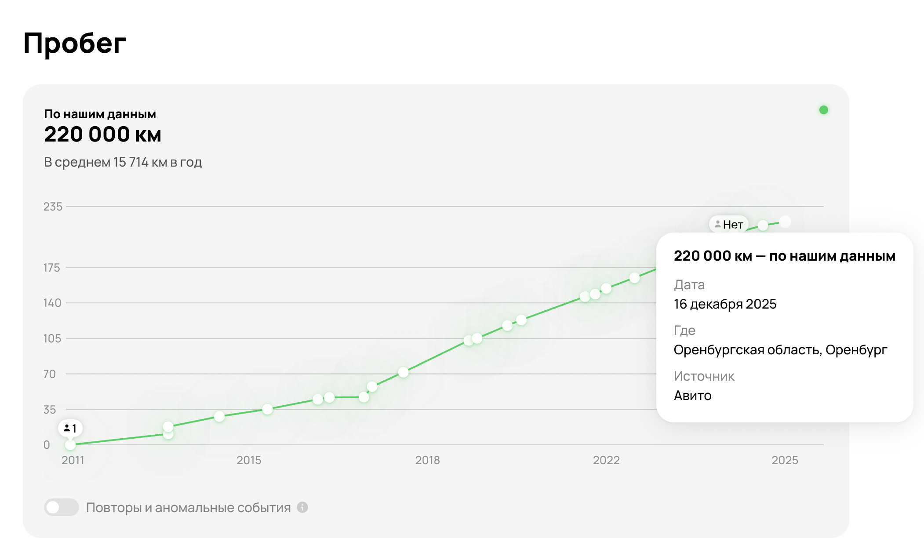
Task: Select the data point just above the 70 gridline
Action: 403,372
